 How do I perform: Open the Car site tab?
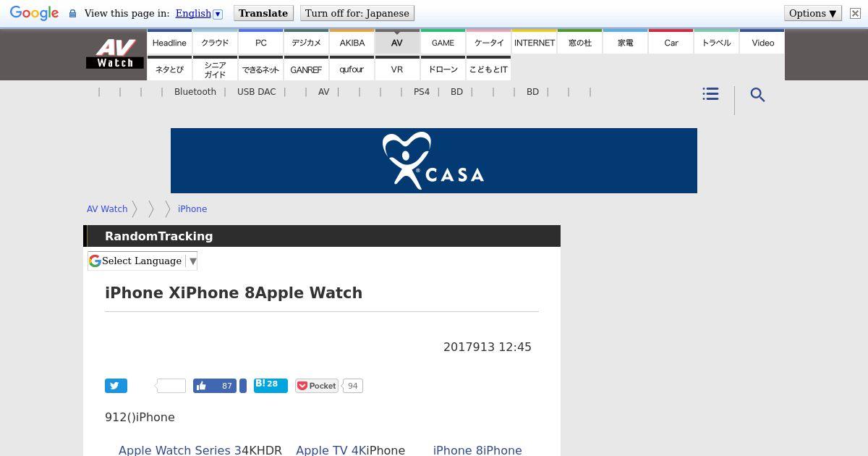coord(671,43)
